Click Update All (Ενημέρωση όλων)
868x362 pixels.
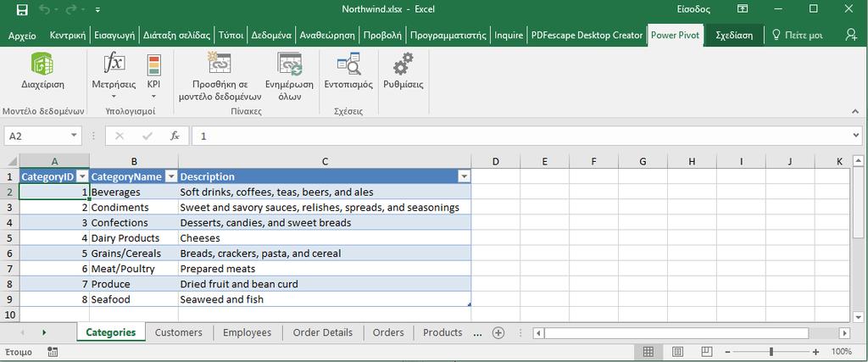pyautogui.click(x=289, y=76)
